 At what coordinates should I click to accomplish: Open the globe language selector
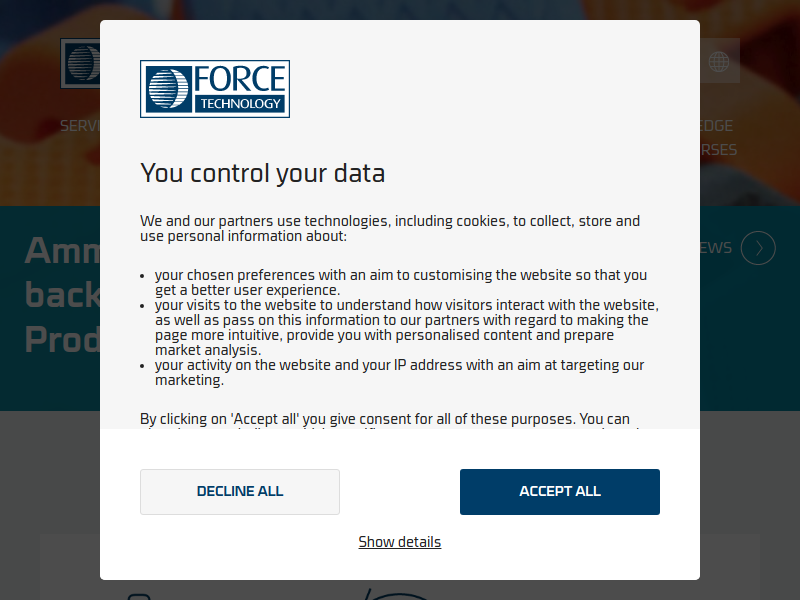coord(719,62)
